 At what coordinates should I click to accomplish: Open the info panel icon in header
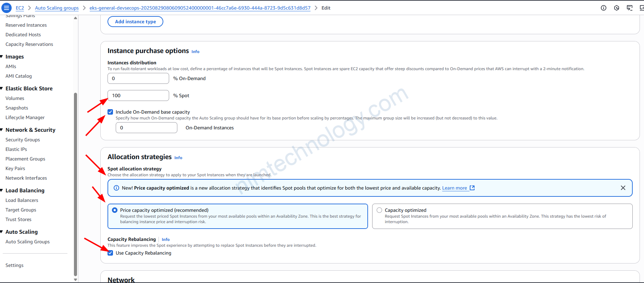pos(603,8)
